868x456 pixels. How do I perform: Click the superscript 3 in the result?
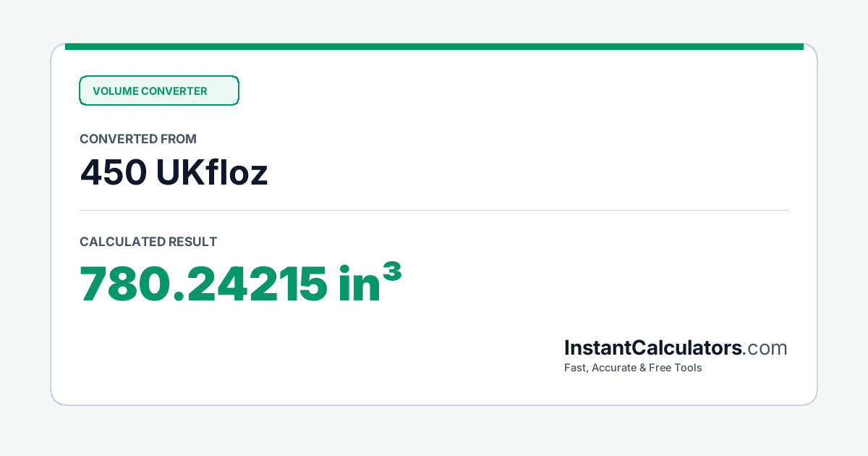tap(391, 271)
